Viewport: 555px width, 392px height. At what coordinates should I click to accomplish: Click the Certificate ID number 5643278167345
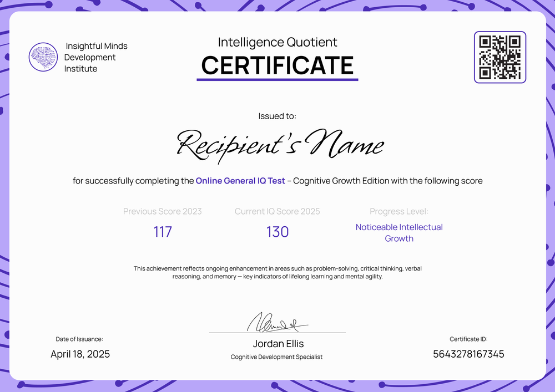point(468,354)
